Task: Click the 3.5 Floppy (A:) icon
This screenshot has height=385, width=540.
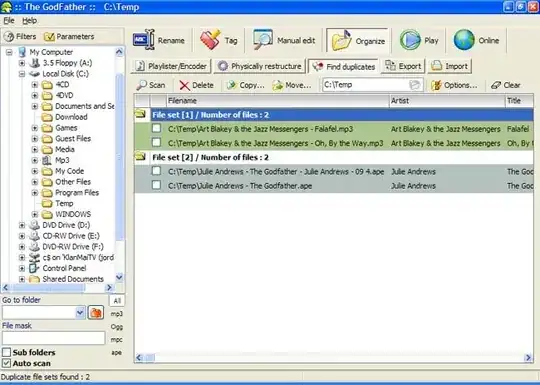Action: pos(34,63)
